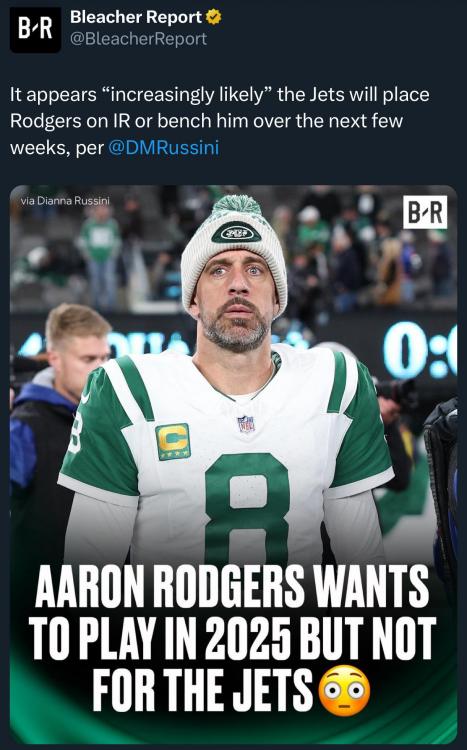Click the 'via Dianna Russini' photo credit
Viewport: 467px width, 750px height.
click(x=65, y=200)
